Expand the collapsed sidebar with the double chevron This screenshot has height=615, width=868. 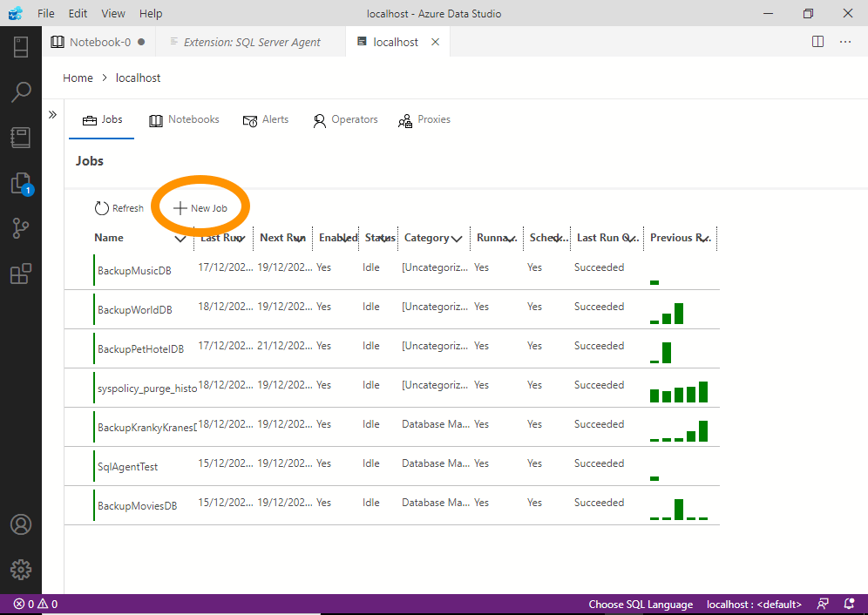point(52,113)
